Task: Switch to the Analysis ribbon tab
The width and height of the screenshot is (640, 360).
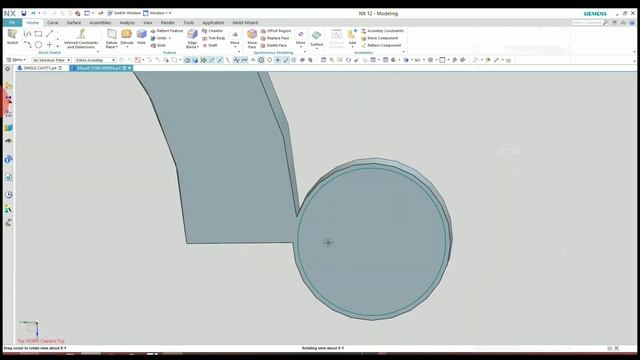Action: [x=127, y=23]
